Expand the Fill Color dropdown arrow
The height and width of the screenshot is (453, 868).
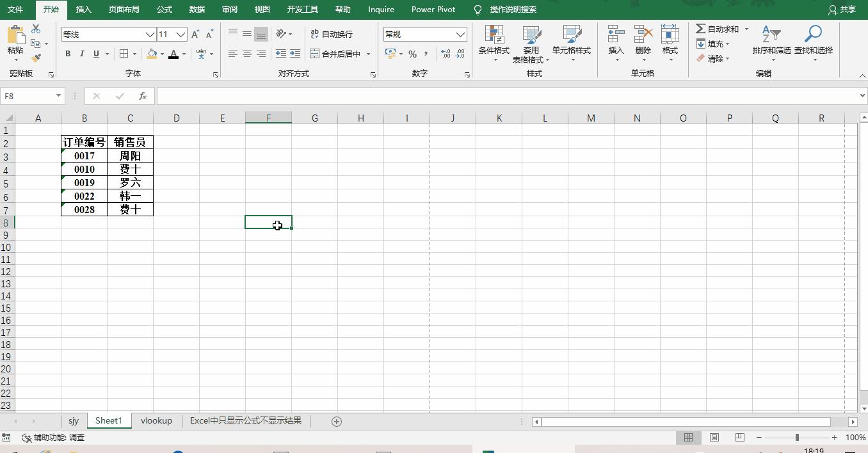coord(161,55)
